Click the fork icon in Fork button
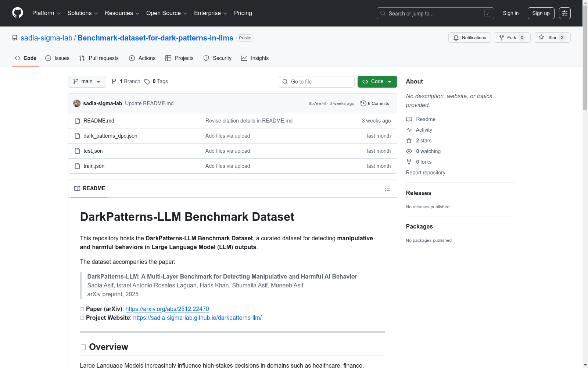 pyautogui.click(x=502, y=38)
